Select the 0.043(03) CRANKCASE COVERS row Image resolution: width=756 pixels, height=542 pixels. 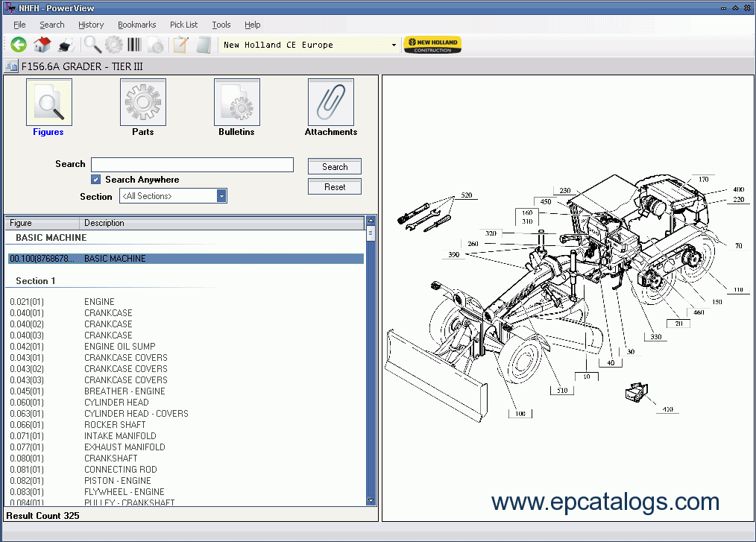186,380
